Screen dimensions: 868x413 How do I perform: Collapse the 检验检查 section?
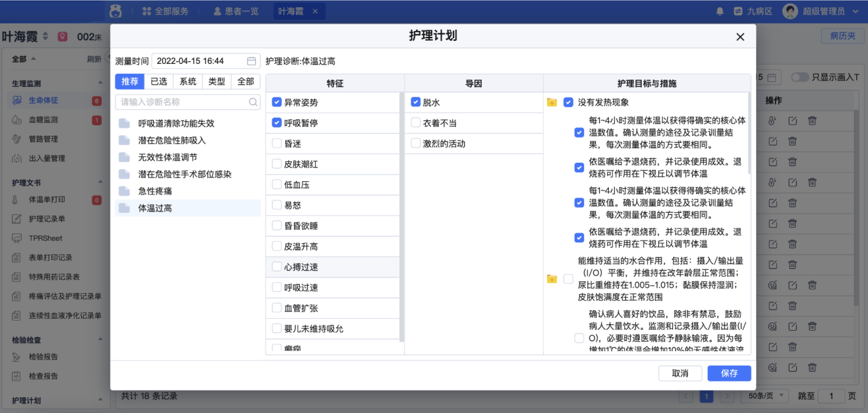coord(100,339)
